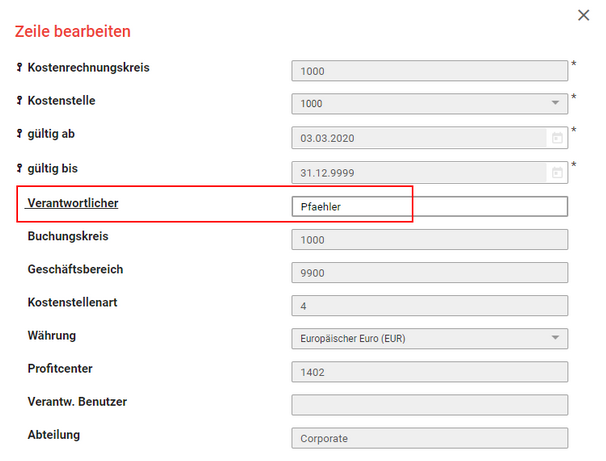Click the gültig ab date field
Viewport: 606px width, 461px height.
(x=420, y=138)
